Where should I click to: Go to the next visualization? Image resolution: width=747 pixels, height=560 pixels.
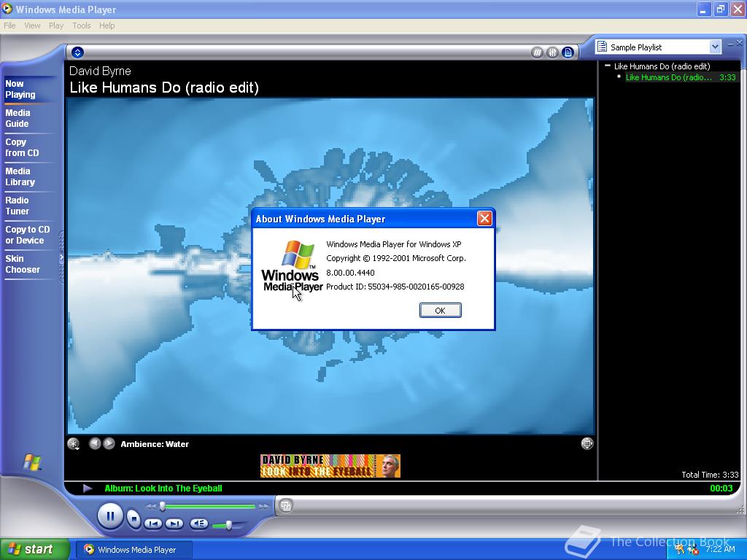tap(109, 444)
